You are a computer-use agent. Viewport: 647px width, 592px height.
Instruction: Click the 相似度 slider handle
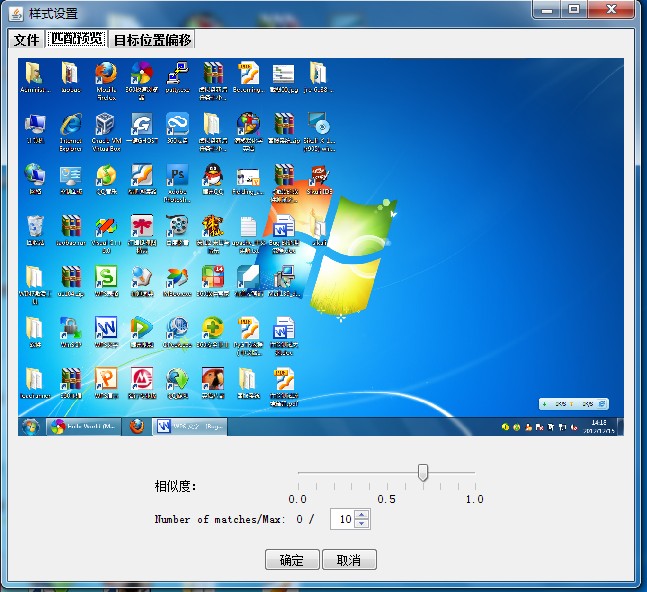click(423, 473)
